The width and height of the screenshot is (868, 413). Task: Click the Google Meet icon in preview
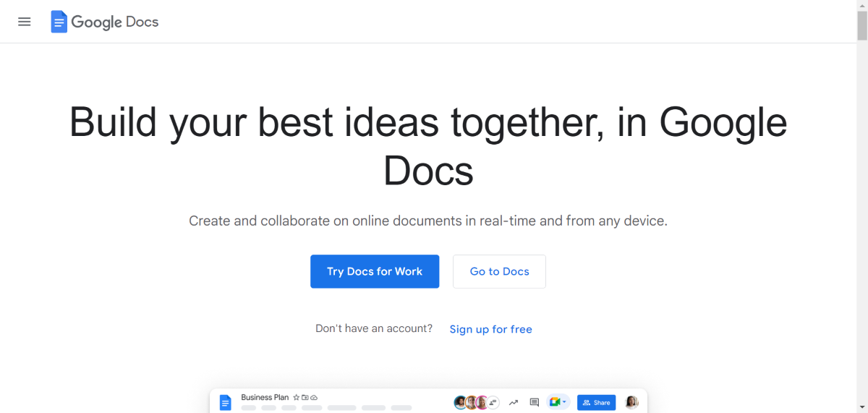click(x=554, y=402)
